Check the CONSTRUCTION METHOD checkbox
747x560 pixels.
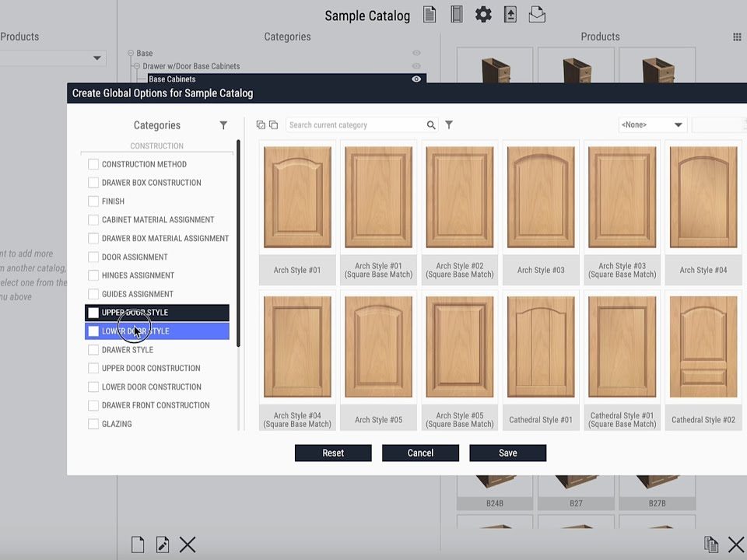[93, 164]
